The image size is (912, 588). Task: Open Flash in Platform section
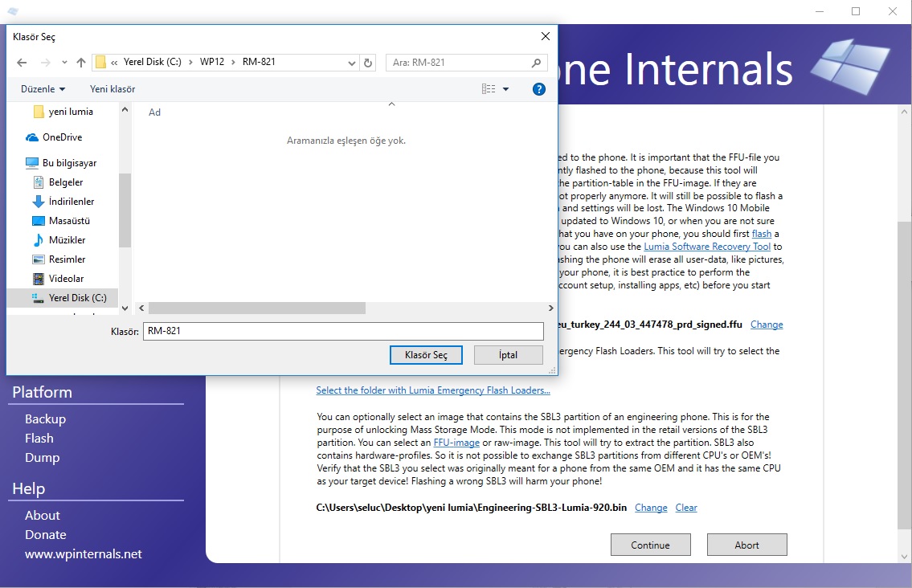pyautogui.click(x=39, y=438)
